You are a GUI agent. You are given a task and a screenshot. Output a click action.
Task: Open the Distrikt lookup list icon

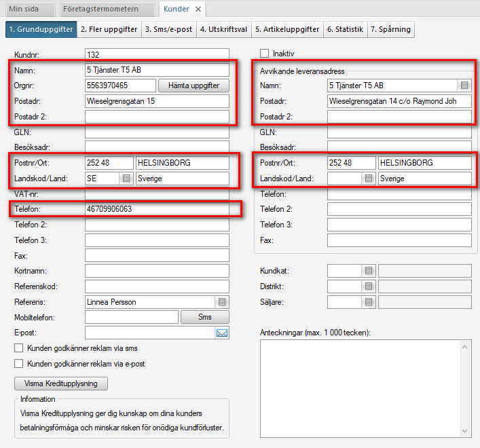coord(368,286)
